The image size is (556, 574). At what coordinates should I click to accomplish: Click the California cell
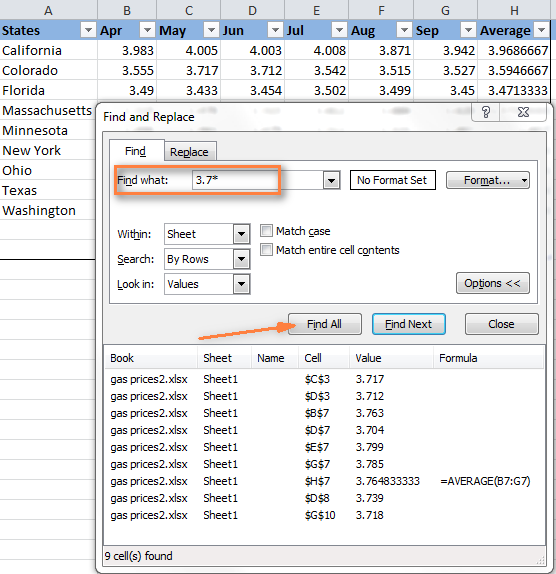(48, 50)
